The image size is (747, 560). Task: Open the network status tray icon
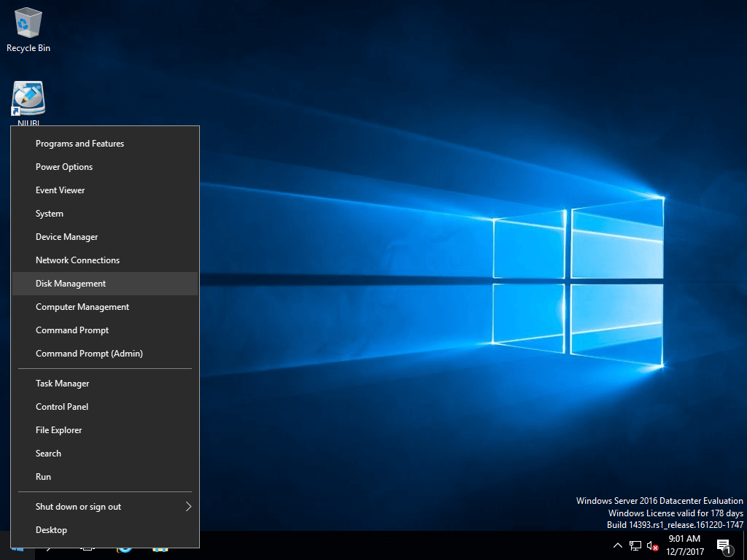pos(635,545)
